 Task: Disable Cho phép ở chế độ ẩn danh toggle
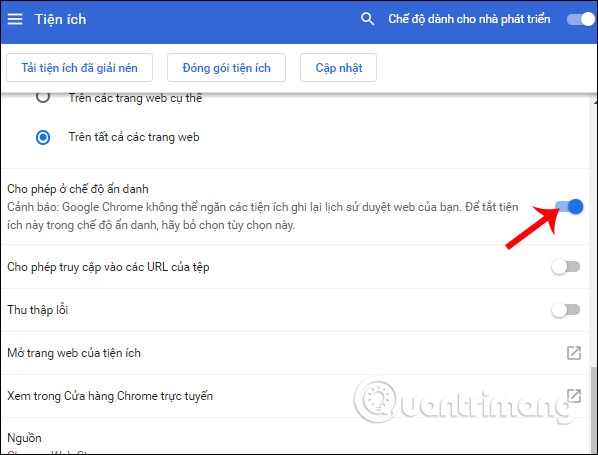point(569,207)
